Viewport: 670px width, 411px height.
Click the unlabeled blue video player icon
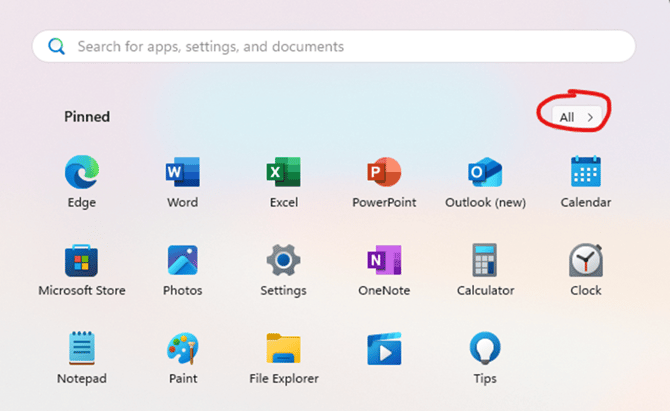384,349
